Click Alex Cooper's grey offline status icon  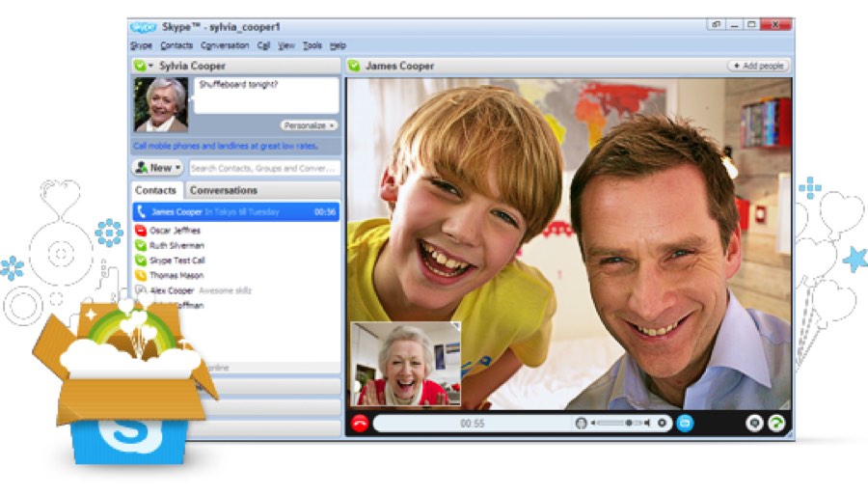[141, 290]
